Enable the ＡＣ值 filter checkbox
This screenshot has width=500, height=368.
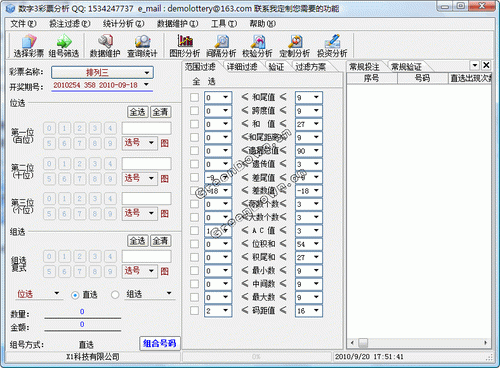(194, 231)
